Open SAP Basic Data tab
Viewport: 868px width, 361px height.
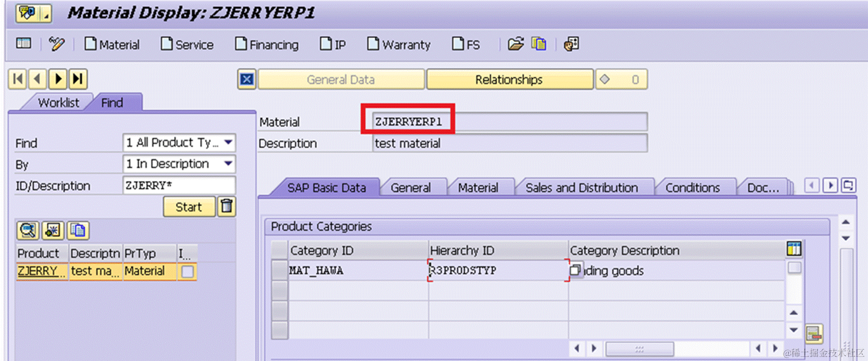327,188
